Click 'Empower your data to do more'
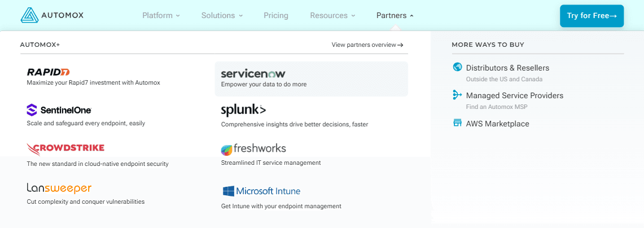 [x=264, y=84]
